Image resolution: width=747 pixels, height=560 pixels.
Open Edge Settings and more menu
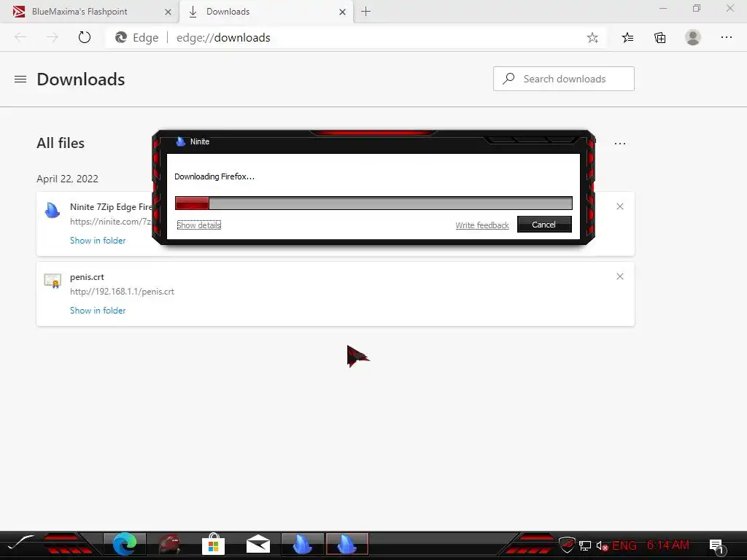[x=726, y=37]
